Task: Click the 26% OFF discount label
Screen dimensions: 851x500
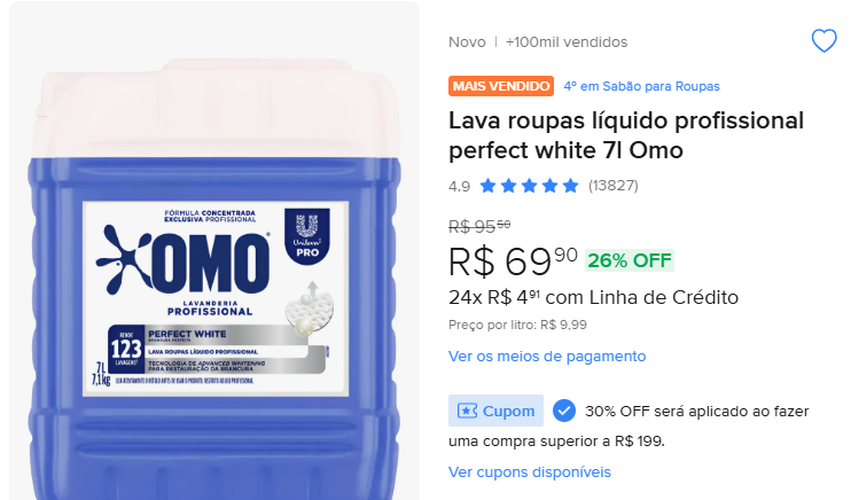Action: tap(630, 261)
